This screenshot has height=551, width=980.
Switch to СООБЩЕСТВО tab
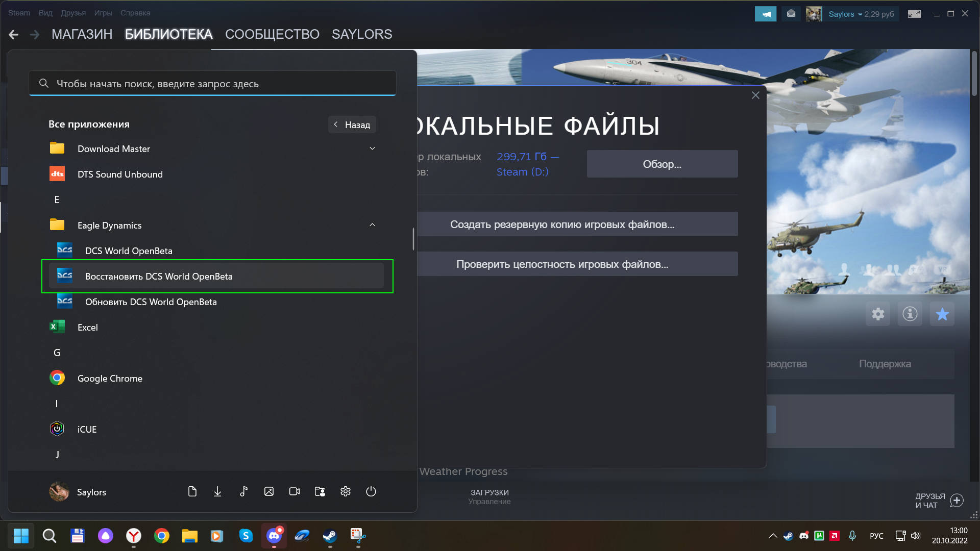coord(272,34)
